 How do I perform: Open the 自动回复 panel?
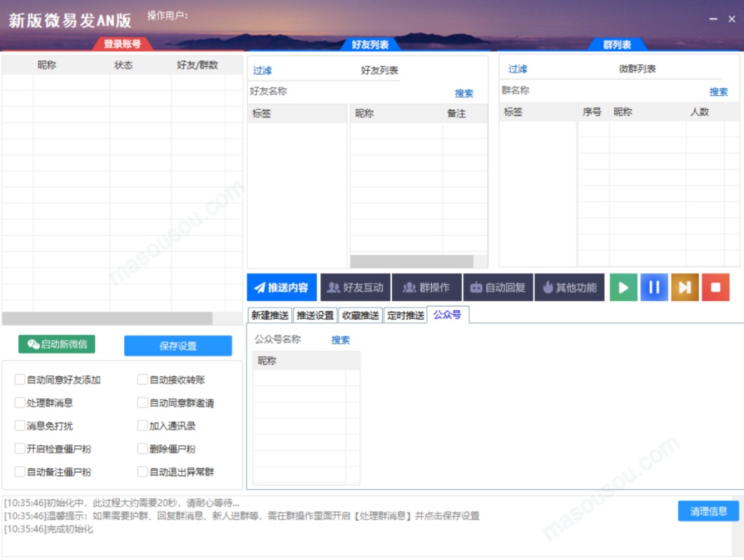coord(498,287)
